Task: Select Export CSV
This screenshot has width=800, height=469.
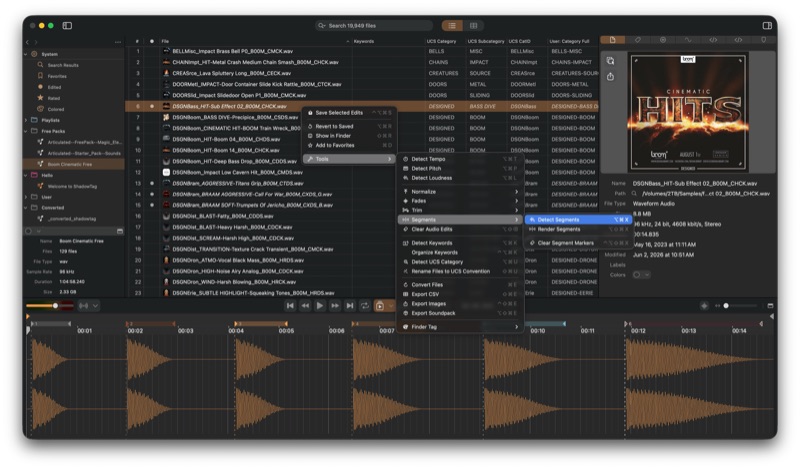Action: (x=460, y=294)
